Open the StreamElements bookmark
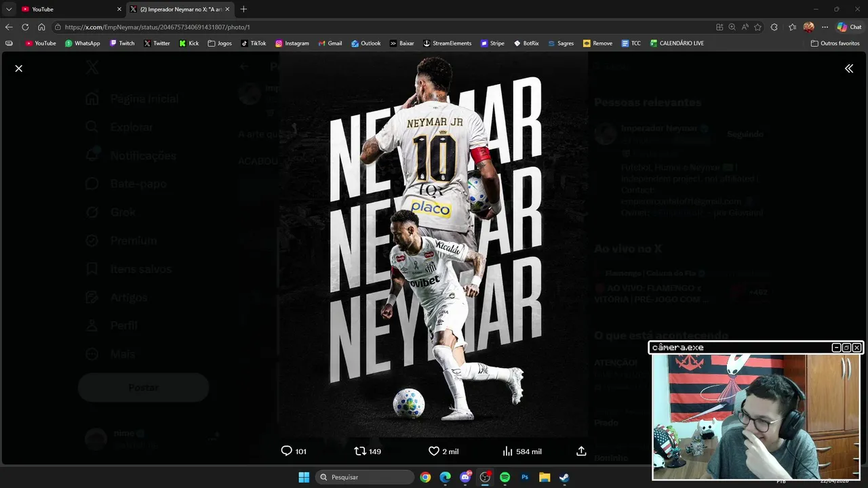The height and width of the screenshot is (488, 868). pos(447,43)
